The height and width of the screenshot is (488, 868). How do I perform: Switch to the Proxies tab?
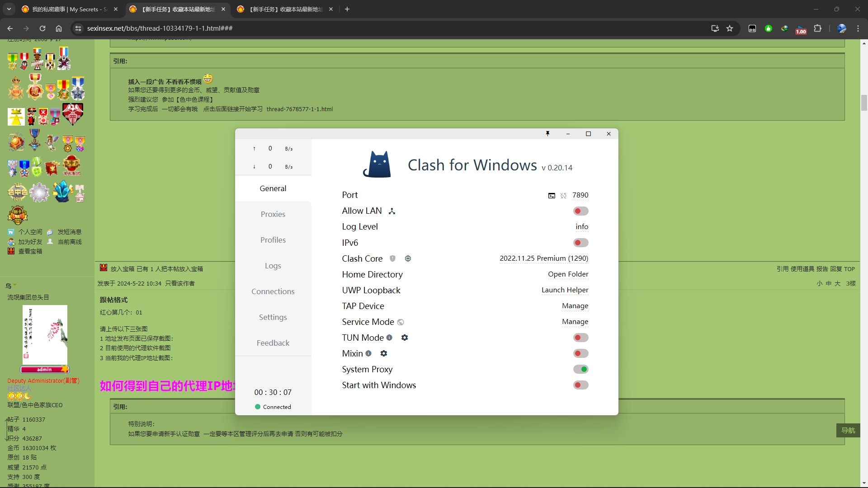[x=273, y=214]
